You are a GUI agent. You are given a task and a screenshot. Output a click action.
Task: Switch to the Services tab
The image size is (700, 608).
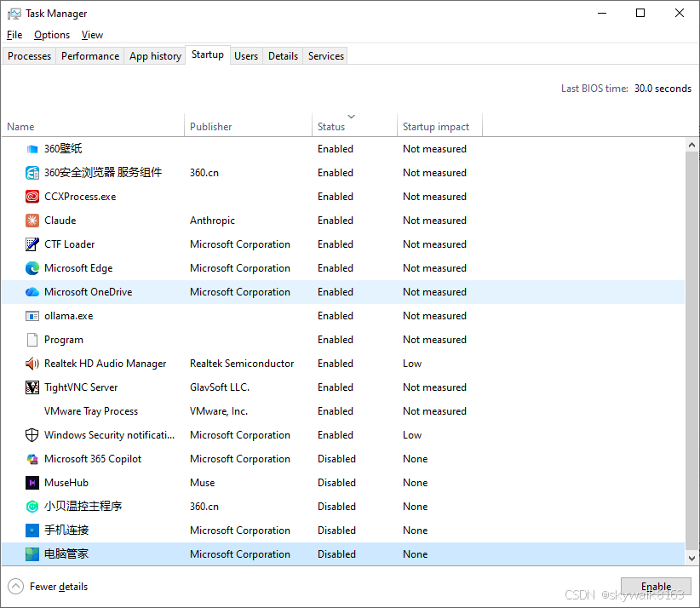click(326, 56)
